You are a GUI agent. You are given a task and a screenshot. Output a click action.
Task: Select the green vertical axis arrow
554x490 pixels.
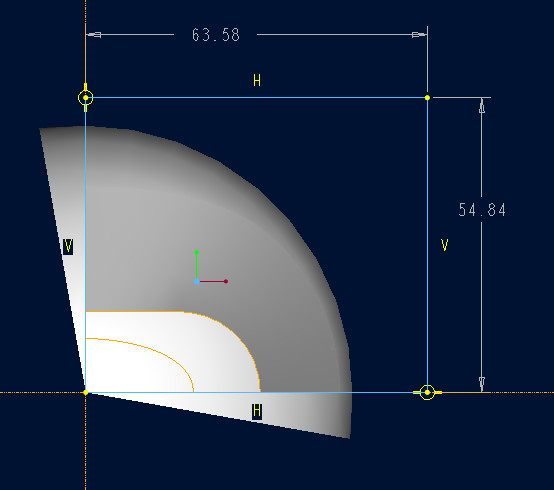[x=197, y=265]
